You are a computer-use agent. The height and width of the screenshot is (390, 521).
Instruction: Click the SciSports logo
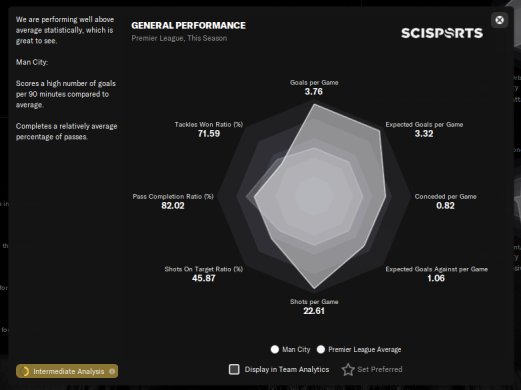(x=442, y=33)
